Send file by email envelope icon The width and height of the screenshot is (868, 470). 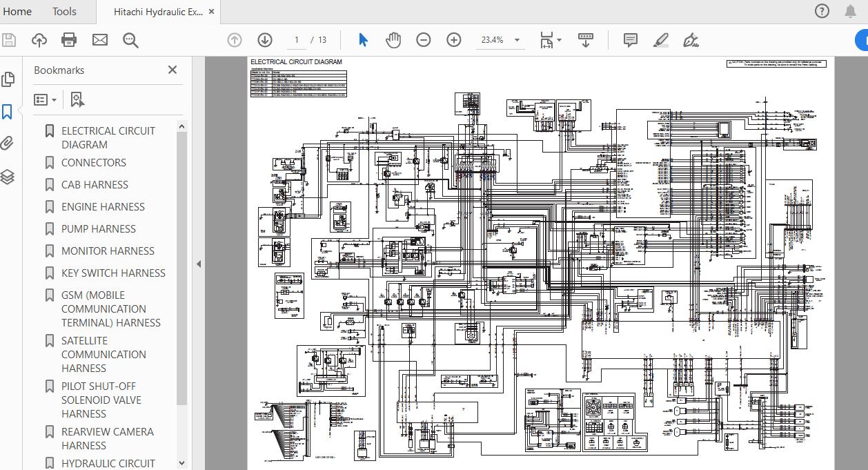pyautogui.click(x=100, y=40)
